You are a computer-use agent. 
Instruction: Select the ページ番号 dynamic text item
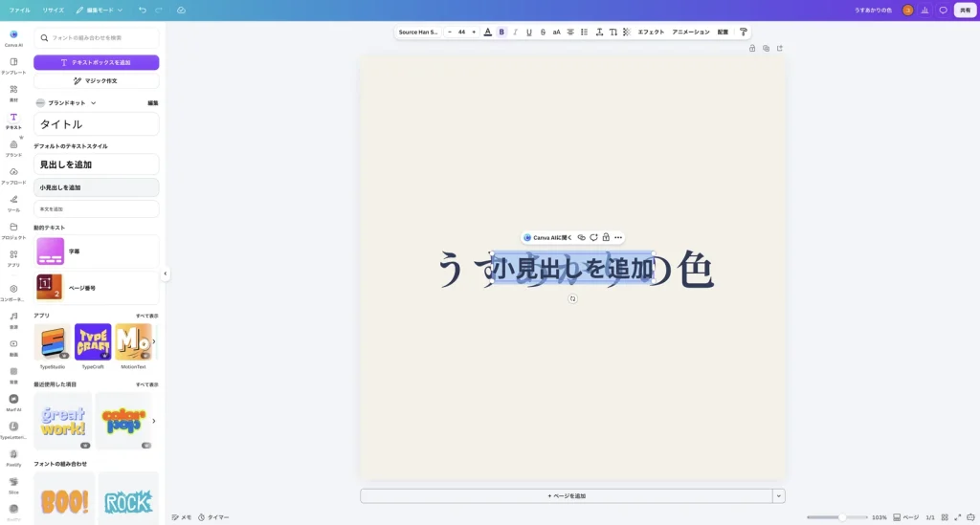pos(97,287)
